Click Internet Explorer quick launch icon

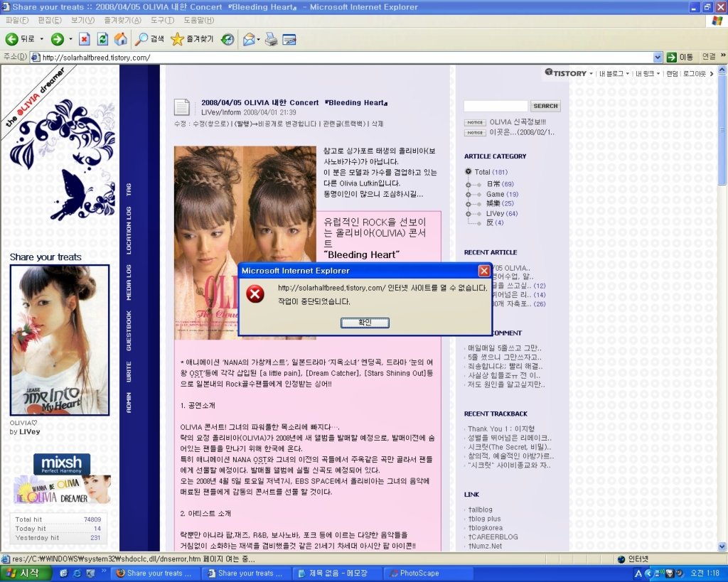(77, 573)
